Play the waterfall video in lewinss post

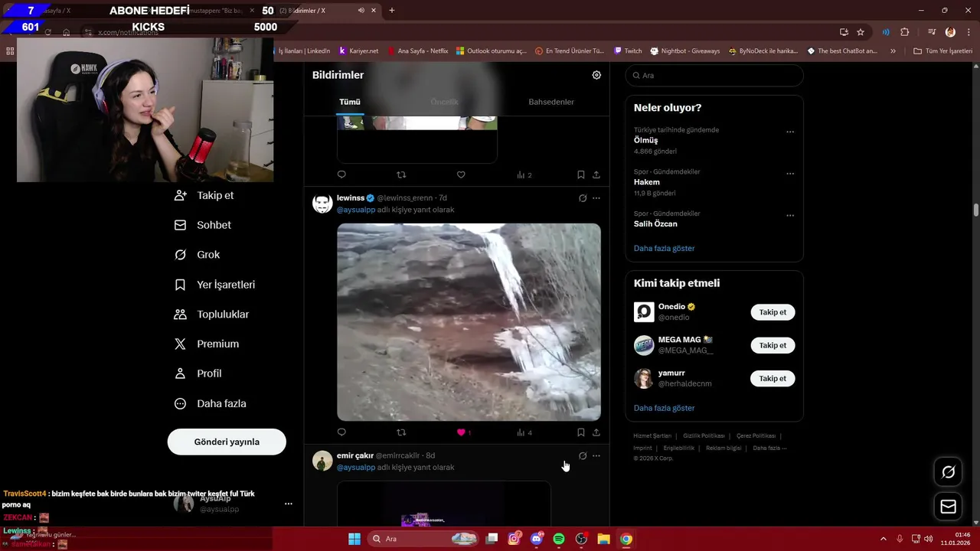469,322
